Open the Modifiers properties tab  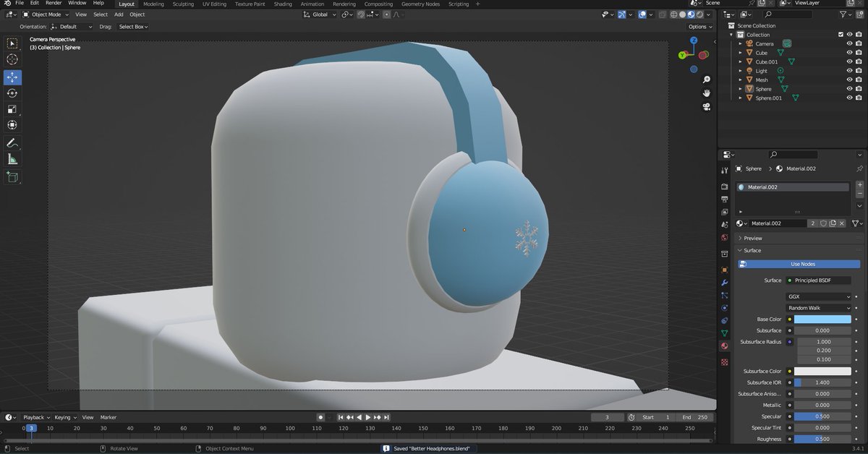click(725, 282)
